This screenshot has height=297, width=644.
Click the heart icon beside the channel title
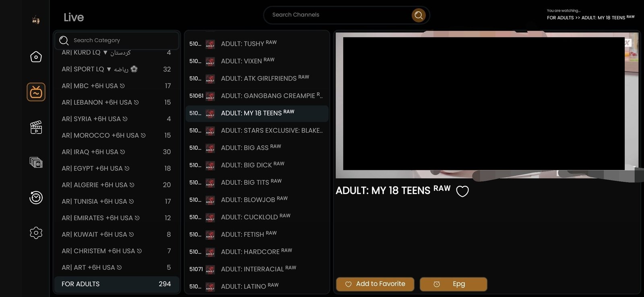462,191
